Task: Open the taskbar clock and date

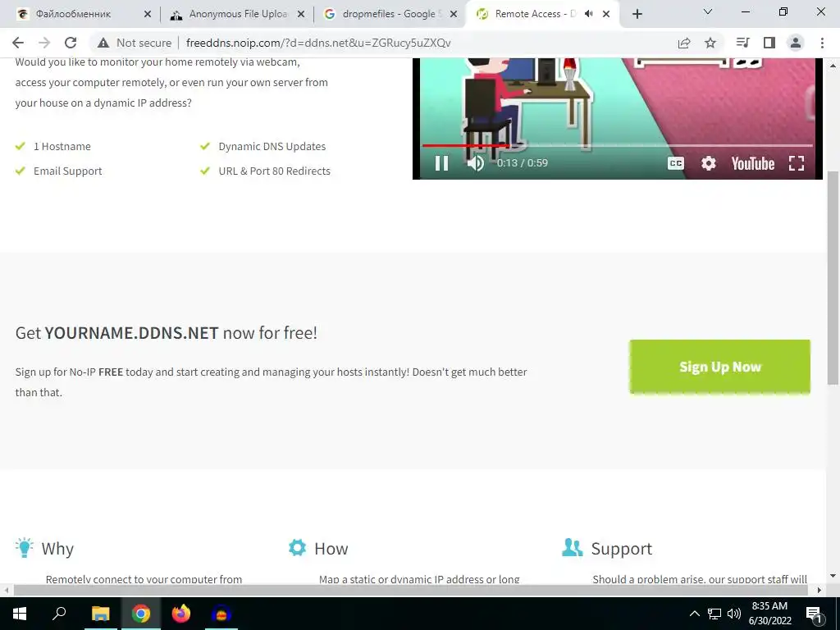Action: click(769, 614)
